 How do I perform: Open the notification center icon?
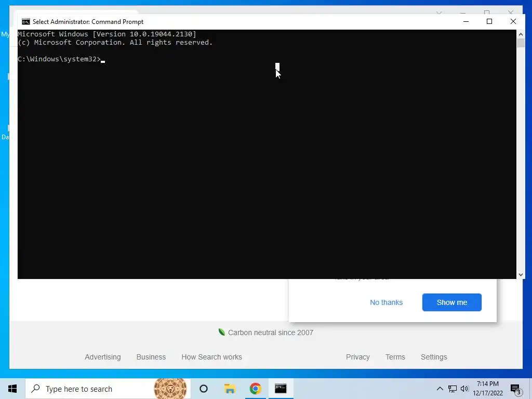[x=516, y=389]
